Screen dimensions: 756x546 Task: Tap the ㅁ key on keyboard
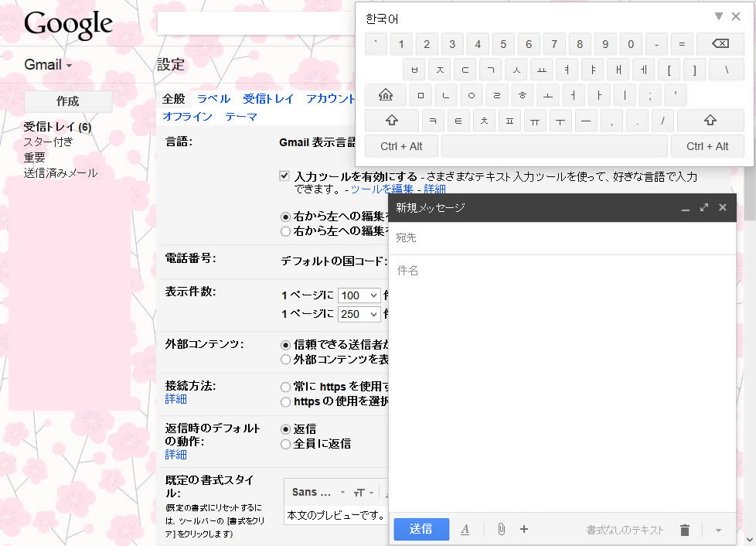tap(421, 95)
